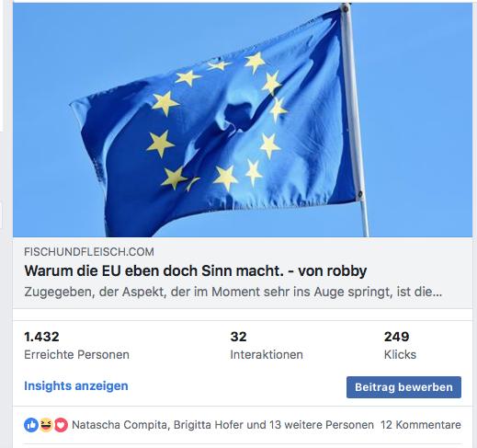Screen dimensions: 477x448
Task: Expand the '12 Kommentare' comments
Action: click(x=421, y=425)
